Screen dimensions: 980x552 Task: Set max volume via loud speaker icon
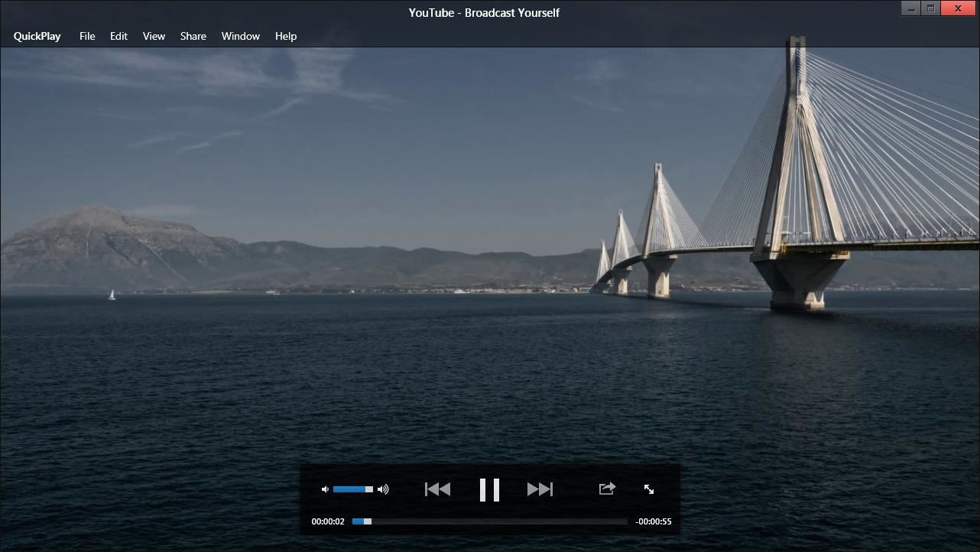[383, 489]
